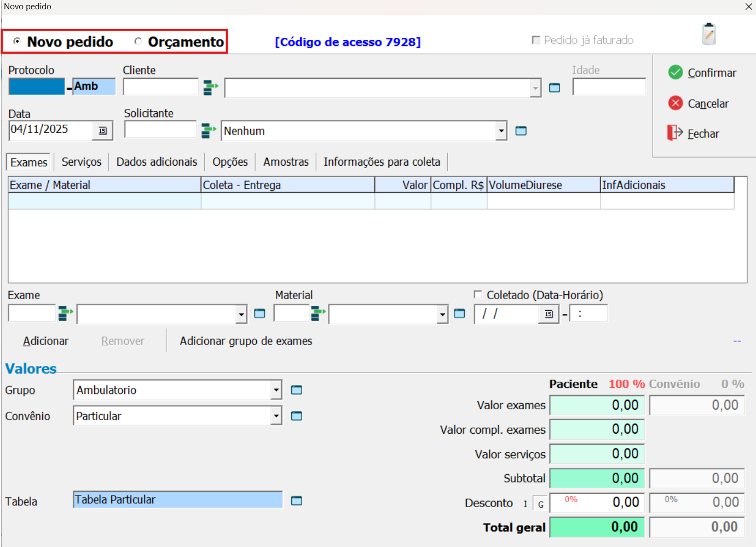Click the search icon beside Material code field
756x547 pixels.
coord(318,314)
